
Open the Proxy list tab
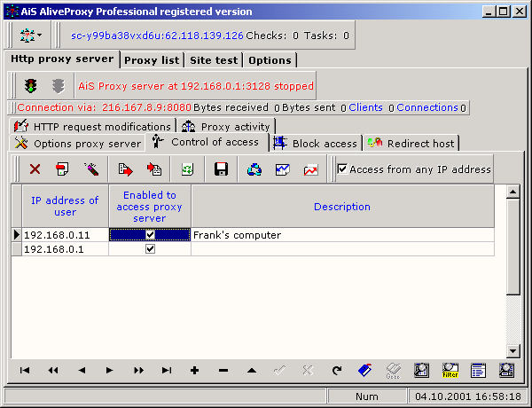point(152,60)
